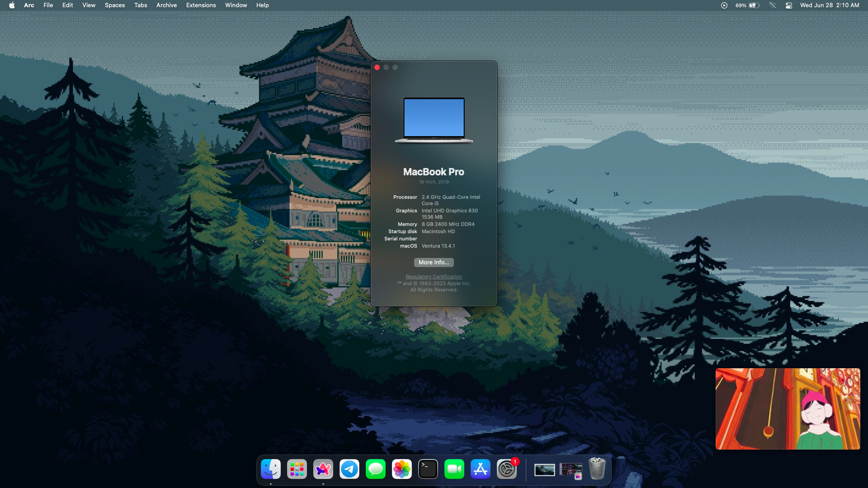Open the File menu

click(48, 5)
